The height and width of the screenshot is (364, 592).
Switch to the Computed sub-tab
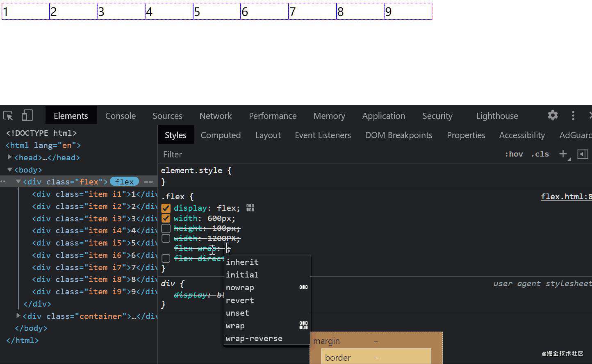(x=221, y=135)
